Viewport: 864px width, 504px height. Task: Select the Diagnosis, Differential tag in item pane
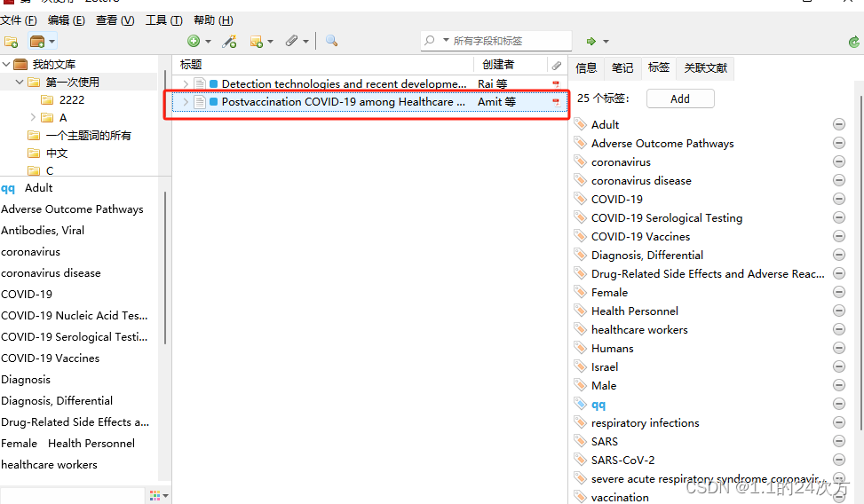point(647,255)
